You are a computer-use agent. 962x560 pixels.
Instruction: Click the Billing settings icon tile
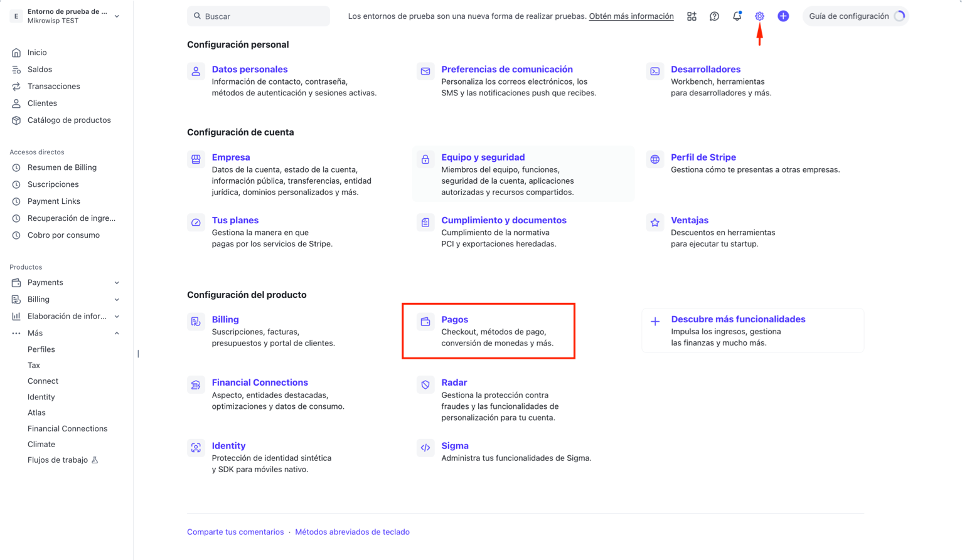click(x=196, y=322)
